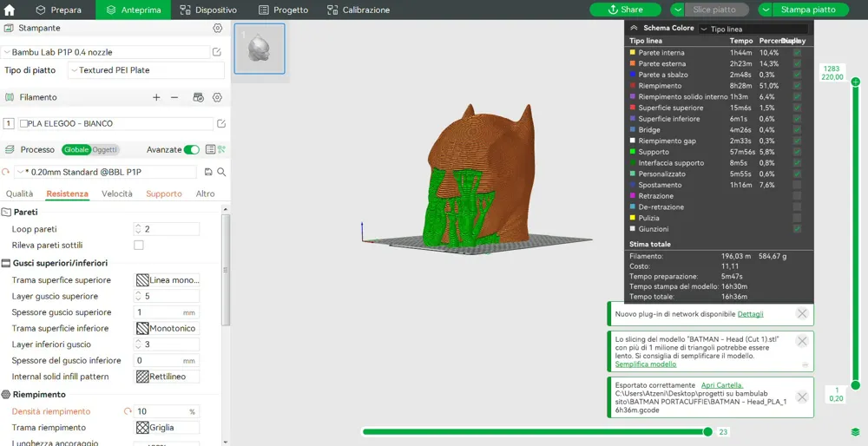868x446 pixels.
Task: Open the Trama riempimento Griglia dropdown
Action: pos(168,427)
